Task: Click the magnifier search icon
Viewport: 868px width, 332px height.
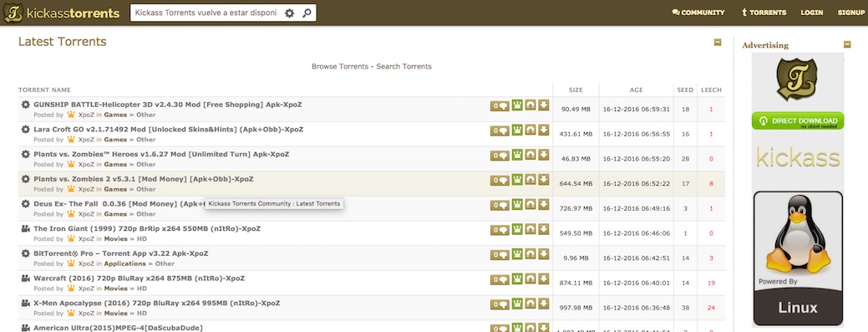Action: coord(307,13)
